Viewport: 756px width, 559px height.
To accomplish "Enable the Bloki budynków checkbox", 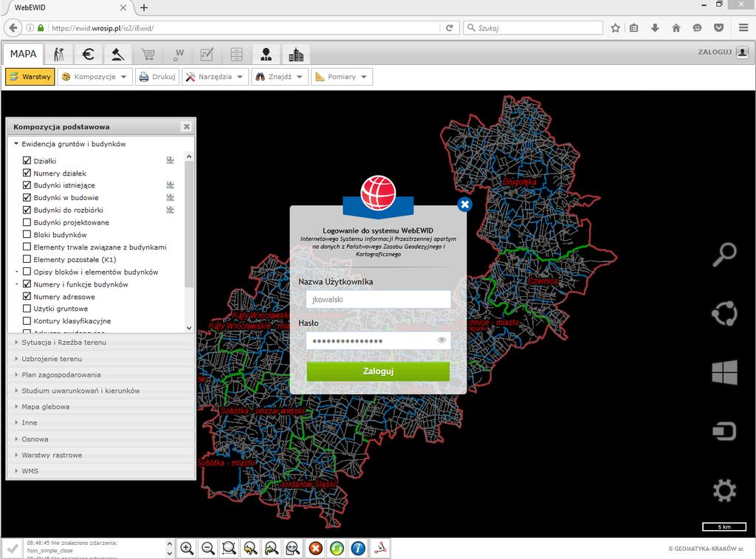I will click(27, 235).
